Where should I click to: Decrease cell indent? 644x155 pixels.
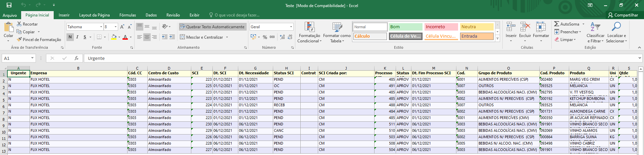coord(165,37)
